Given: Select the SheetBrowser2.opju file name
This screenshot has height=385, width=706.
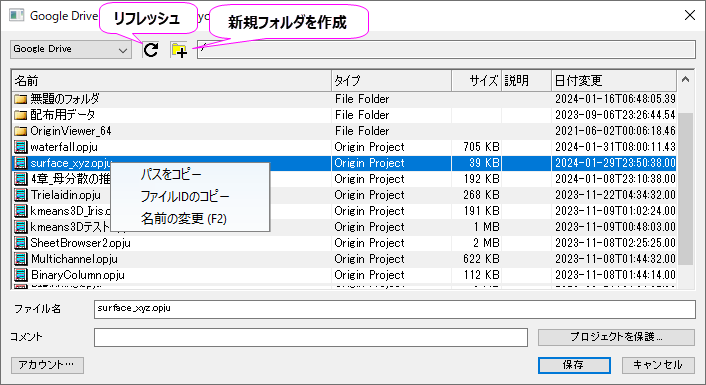Looking at the screenshot, I should (x=81, y=243).
